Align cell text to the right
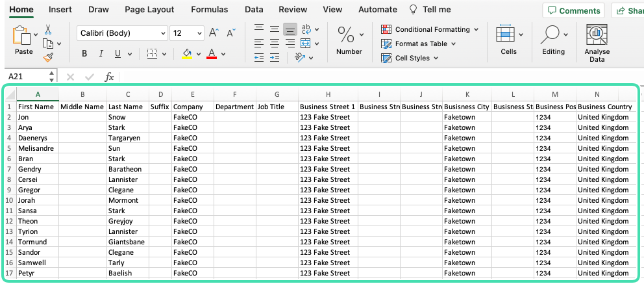This screenshot has width=644, height=284. [x=290, y=43]
